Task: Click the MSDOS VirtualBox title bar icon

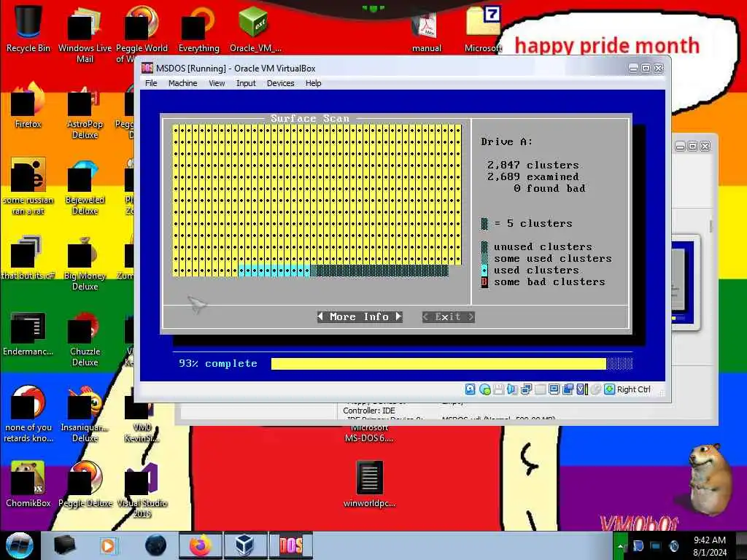Action: (x=147, y=68)
